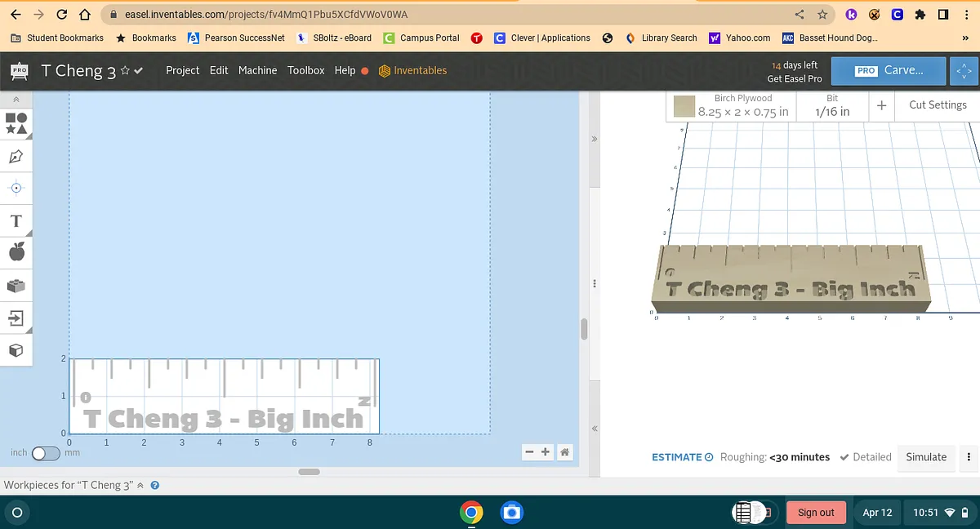980x529 pixels.
Task: Open the jog machine arrows button
Action: tap(964, 71)
